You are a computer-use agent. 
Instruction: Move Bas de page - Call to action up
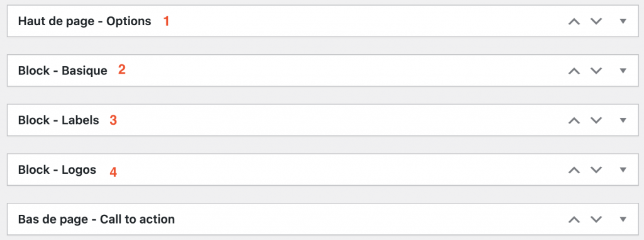click(x=574, y=219)
